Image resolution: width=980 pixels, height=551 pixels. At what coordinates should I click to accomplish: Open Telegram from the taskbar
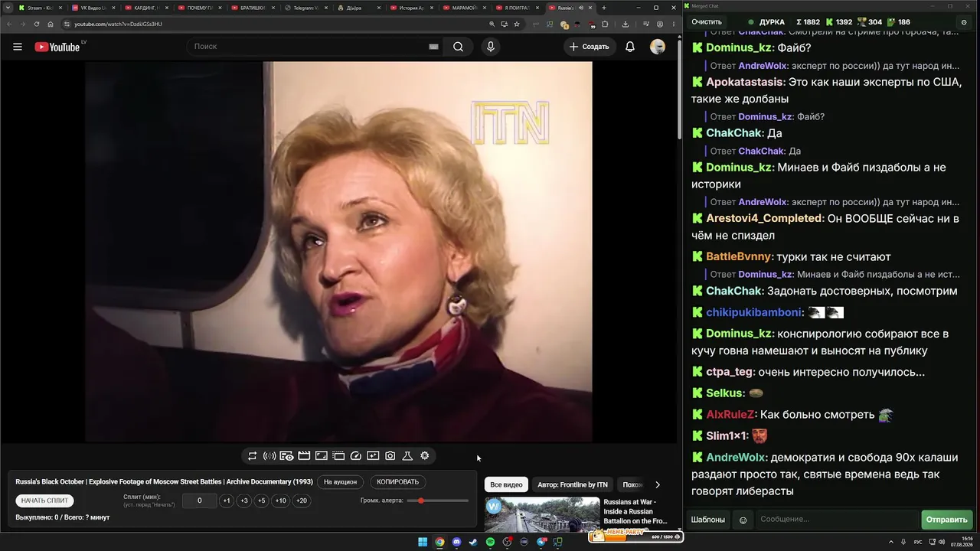click(x=541, y=543)
